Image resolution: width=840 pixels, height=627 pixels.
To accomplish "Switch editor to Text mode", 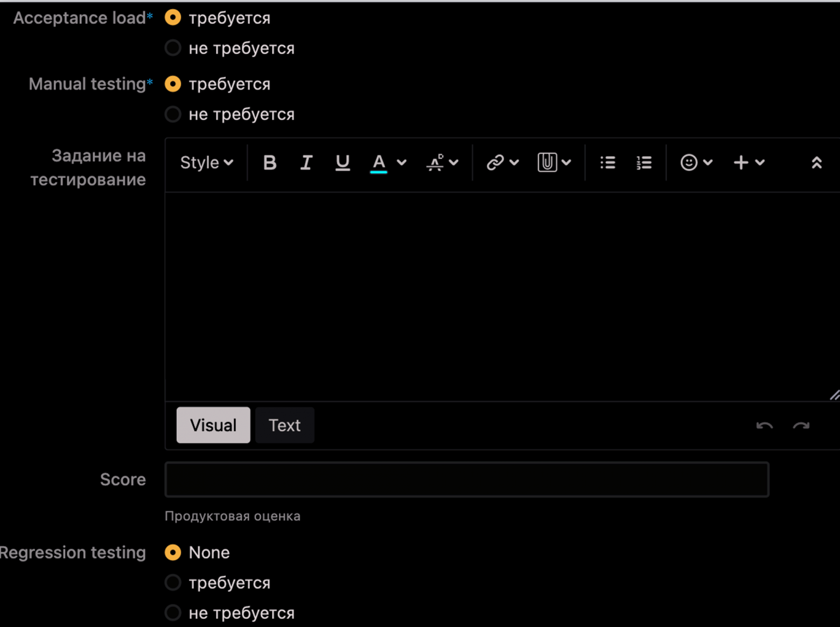I will 285,425.
